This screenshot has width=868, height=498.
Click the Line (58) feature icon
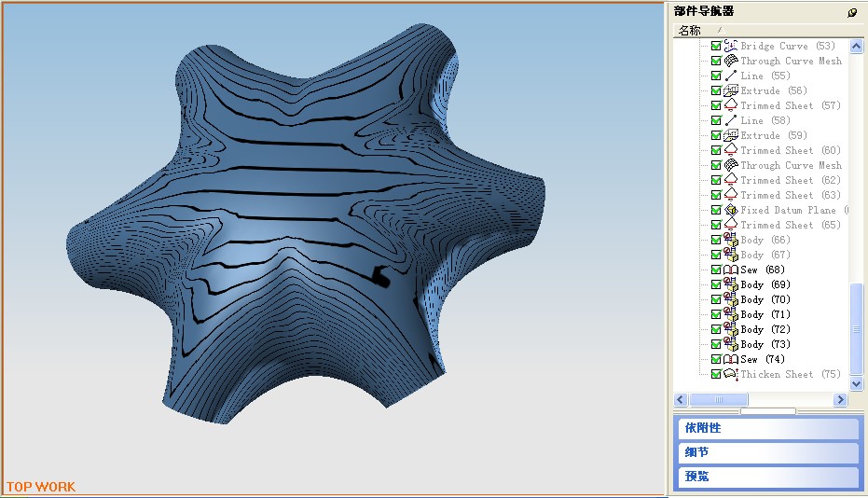[731, 120]
